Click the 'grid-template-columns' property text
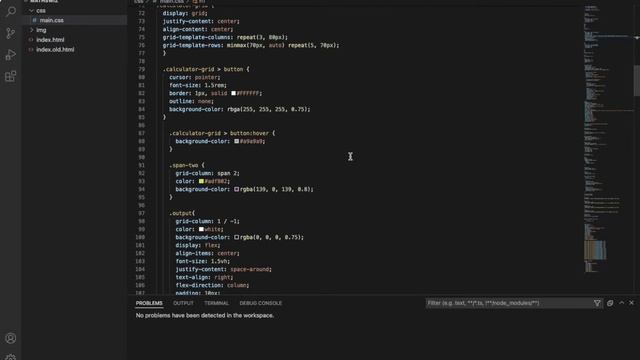The image size is (640, 360). (197, 37)
